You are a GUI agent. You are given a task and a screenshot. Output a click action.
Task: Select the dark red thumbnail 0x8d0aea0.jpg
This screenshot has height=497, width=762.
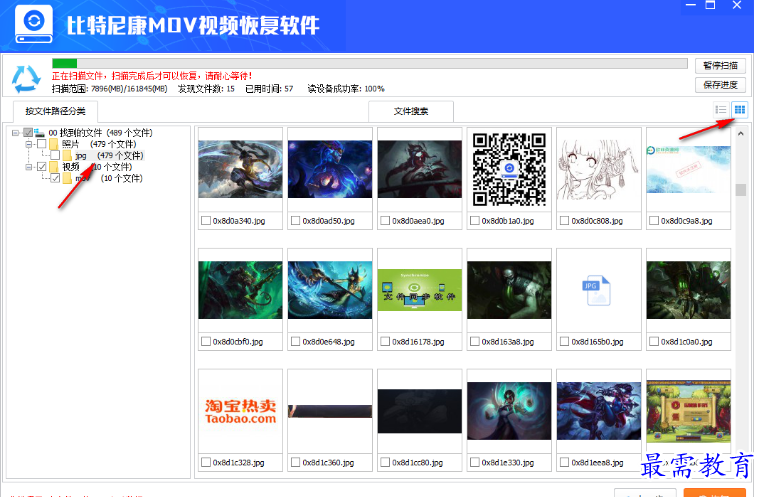click(x=420, y=169)
